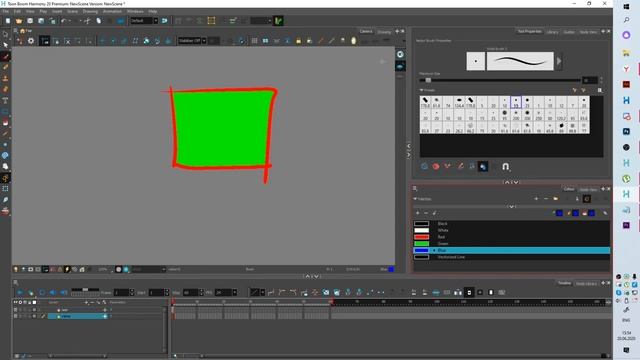
Task: Toggle the enable-all eye icon in the timeline header
Action: [16, 302]
